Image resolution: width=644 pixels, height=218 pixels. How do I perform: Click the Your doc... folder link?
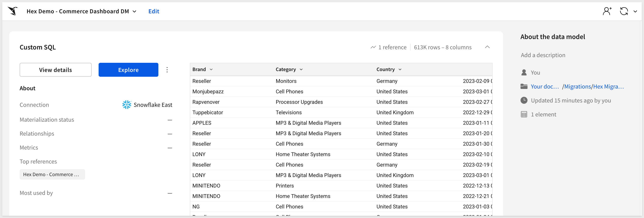[545, 86]
